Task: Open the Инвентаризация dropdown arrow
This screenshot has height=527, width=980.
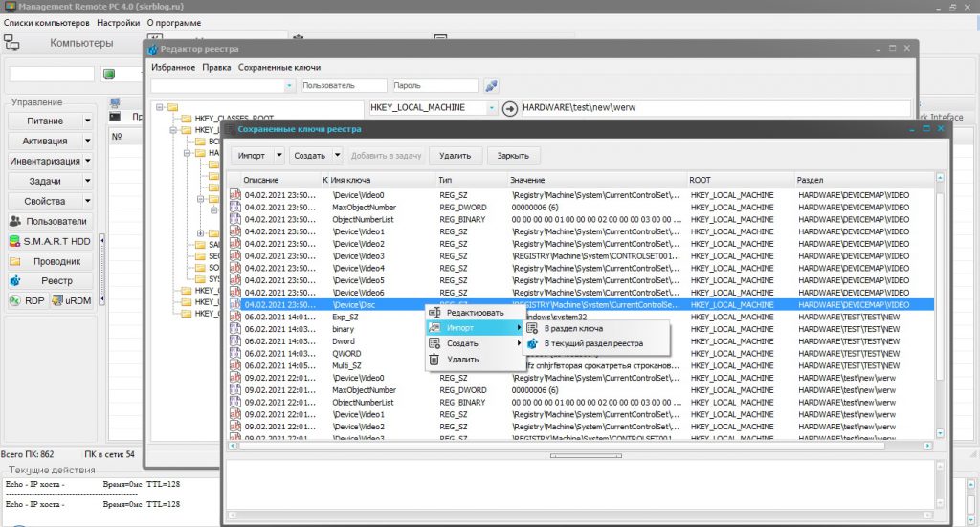Action: [87, 161]
